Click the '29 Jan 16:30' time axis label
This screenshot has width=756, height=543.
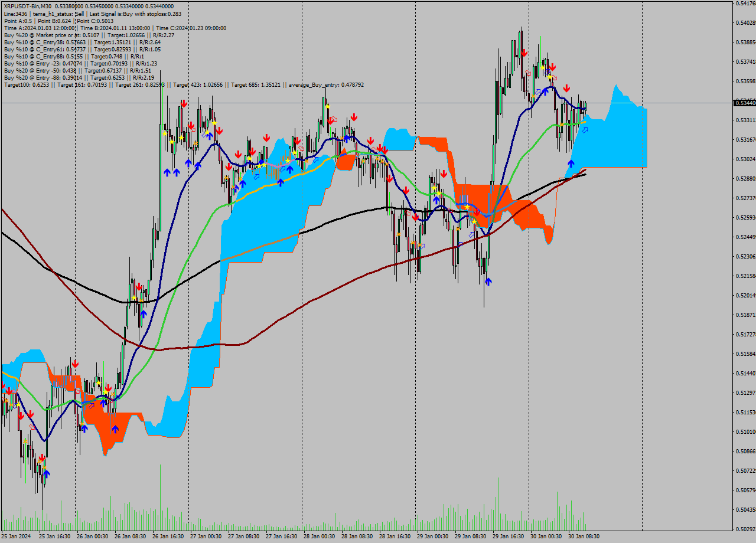[508, 537]
